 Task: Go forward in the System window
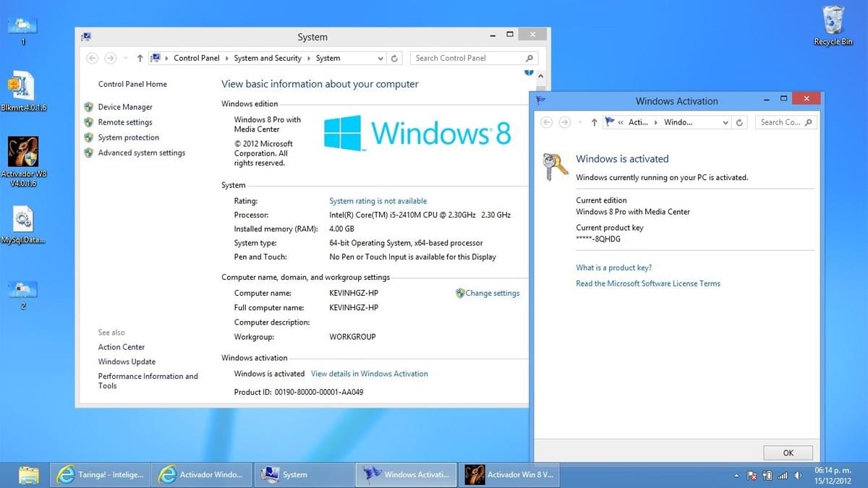(x=111, y=58)
